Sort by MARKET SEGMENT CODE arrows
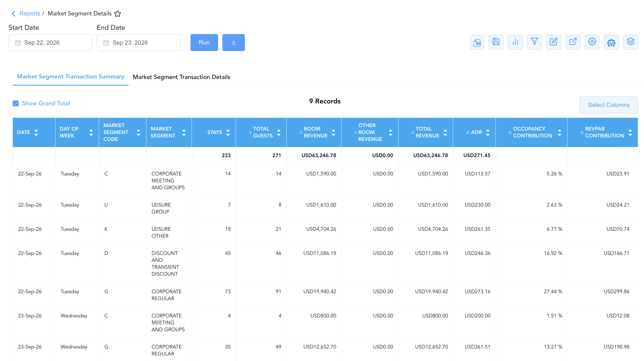Image resolution: width=644 pixels, height=361 pixels. (138, 132)
